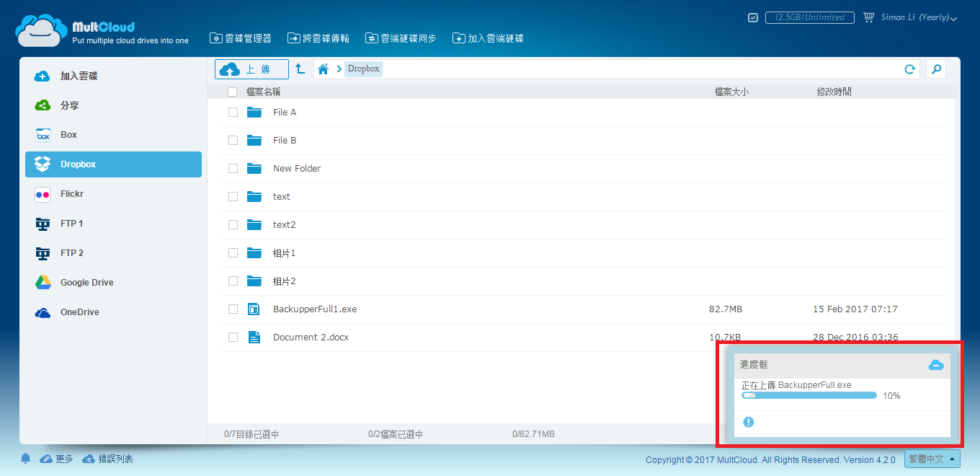980x476 pixels.
Task: Open the 雲端硬碟同步 tab
Action: [x=401, y=38]
